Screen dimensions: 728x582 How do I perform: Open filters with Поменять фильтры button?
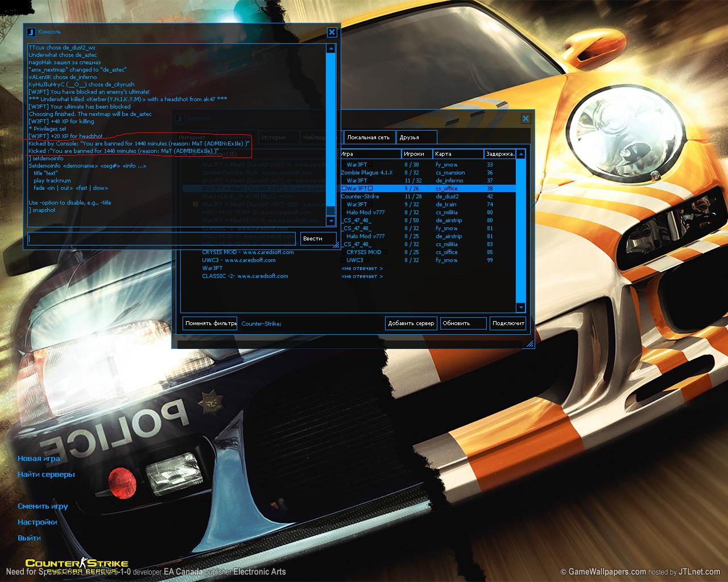(x=210, y=323)
